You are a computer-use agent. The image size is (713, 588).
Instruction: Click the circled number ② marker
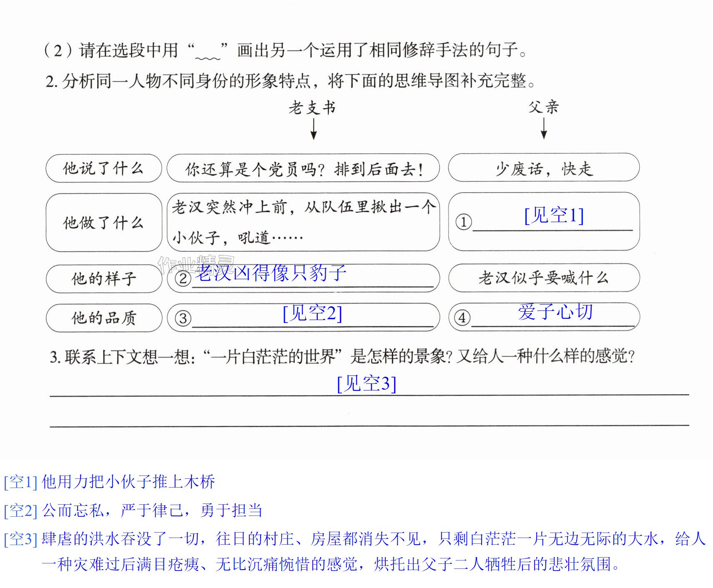pyautogui.click(x=183, y=278)
